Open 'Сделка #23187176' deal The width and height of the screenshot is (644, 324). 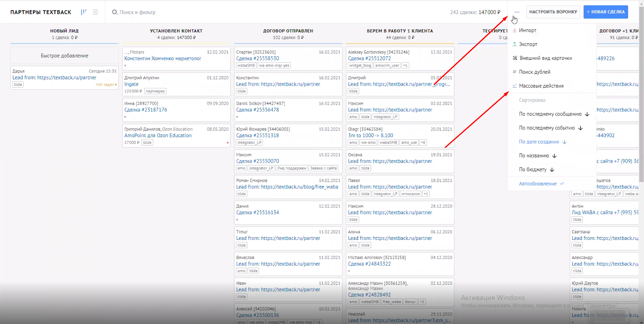pyautogui.click(x=146, y=110)
